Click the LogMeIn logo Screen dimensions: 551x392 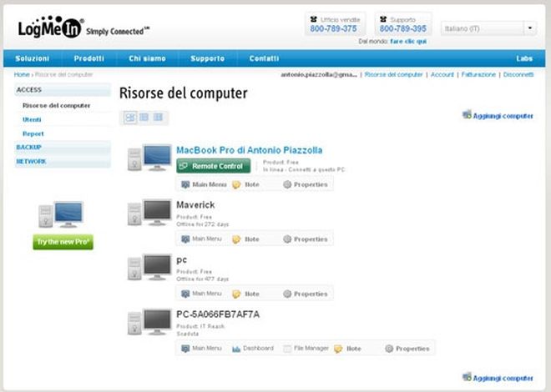click(51, 27)
